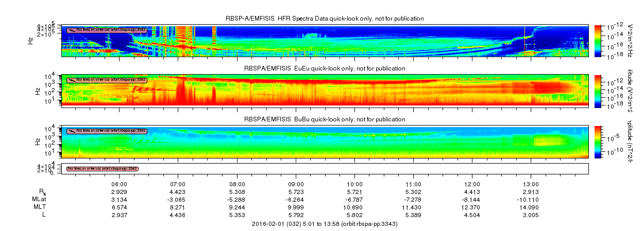Click the 10:00 time axis label

(x=354, y=184)
